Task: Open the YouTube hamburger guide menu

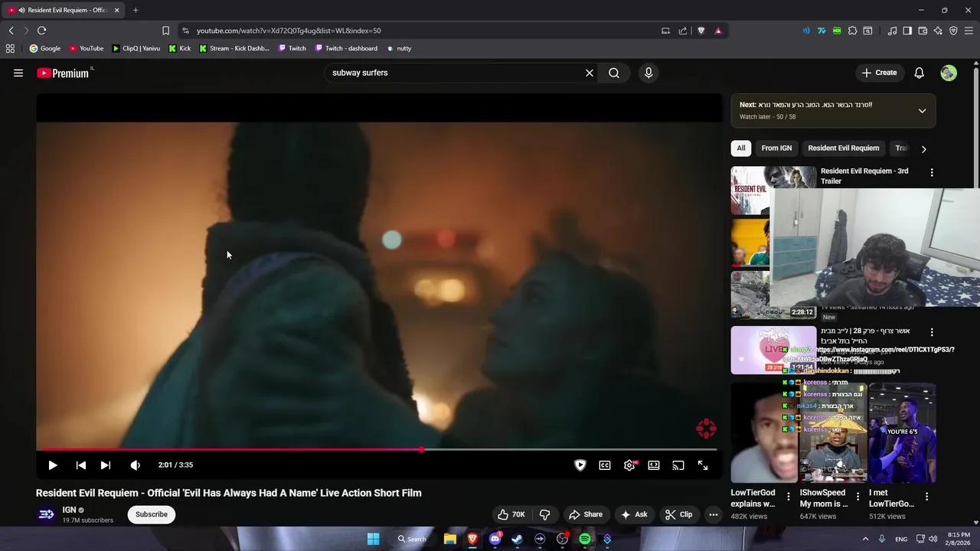Action: pyautogui.click(x=18, y=73)
